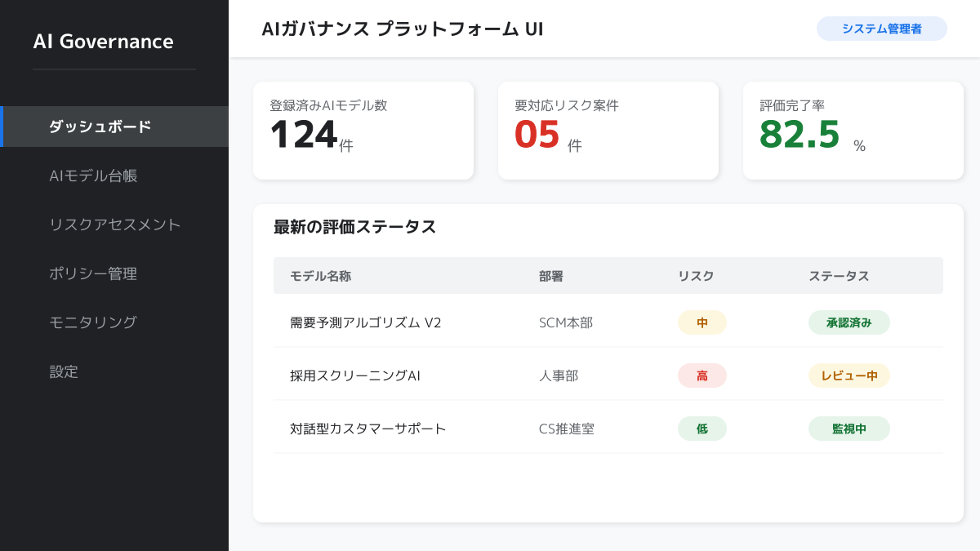This screenshot has width=980, height=551.
Task: Click the ステータス column header
Action: pos(839,276)
